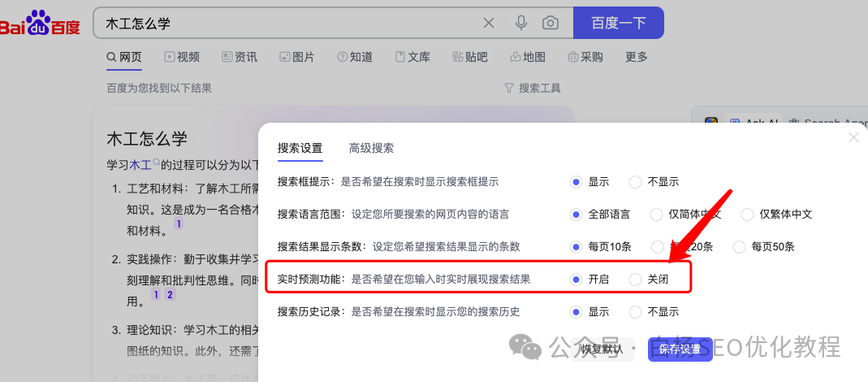Open 搜索工具 filter
This screenshot has width=868, height=382.
pyautogui.click(x=533, y=88)
